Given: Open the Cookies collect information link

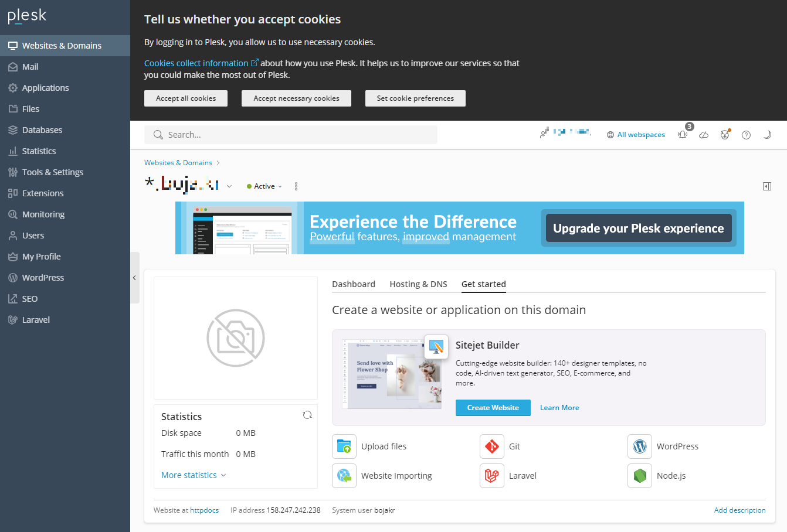Looking at the screenshot, I should [x=201, y=63].
